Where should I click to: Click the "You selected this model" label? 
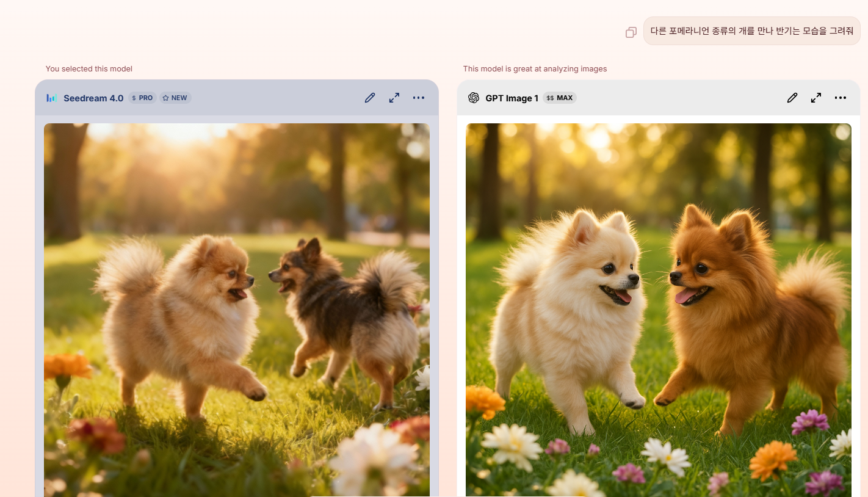tap(89, 69)
